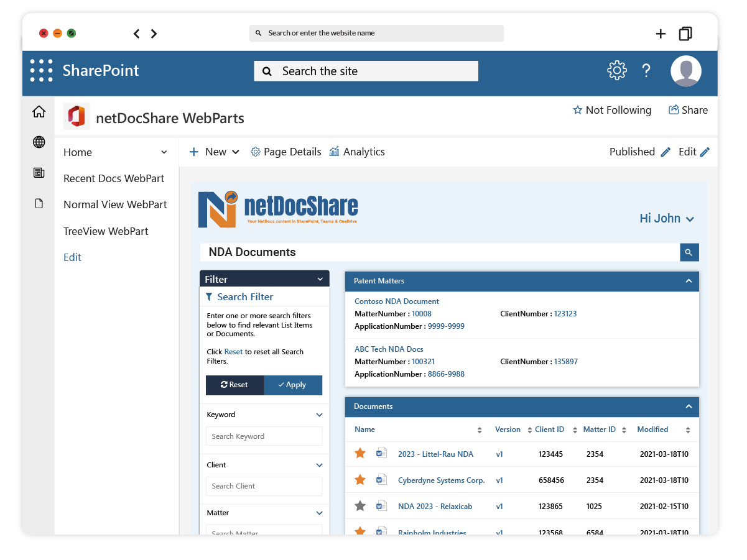Screen dimensions: 747x560
Task: Click the netDocShare logo
Action: click(x=278, y=209)
